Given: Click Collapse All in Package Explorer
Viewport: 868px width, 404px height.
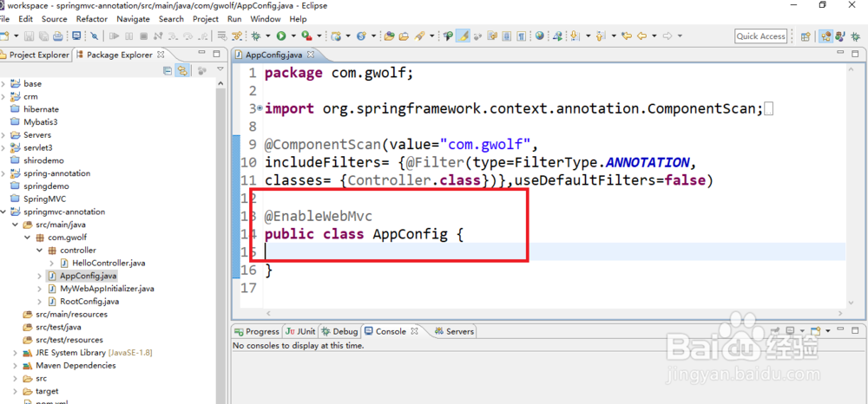Looking at the screenshot, I should [x=168, y=70].
